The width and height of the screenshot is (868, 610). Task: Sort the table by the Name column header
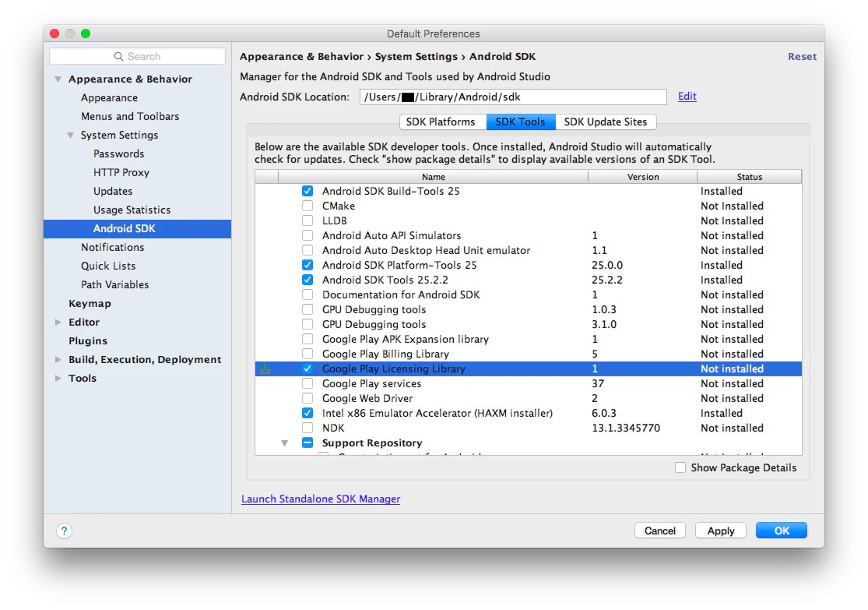pos(433,177)
